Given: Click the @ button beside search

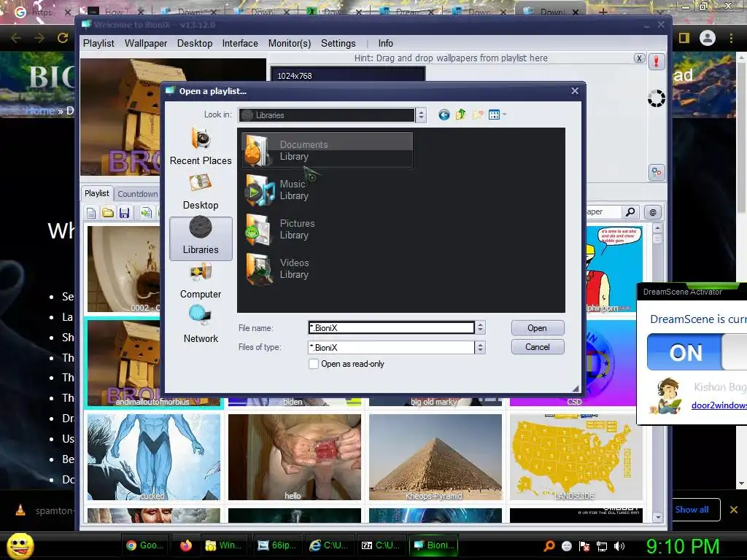Looking at the screenshot, I should point(653,212).
